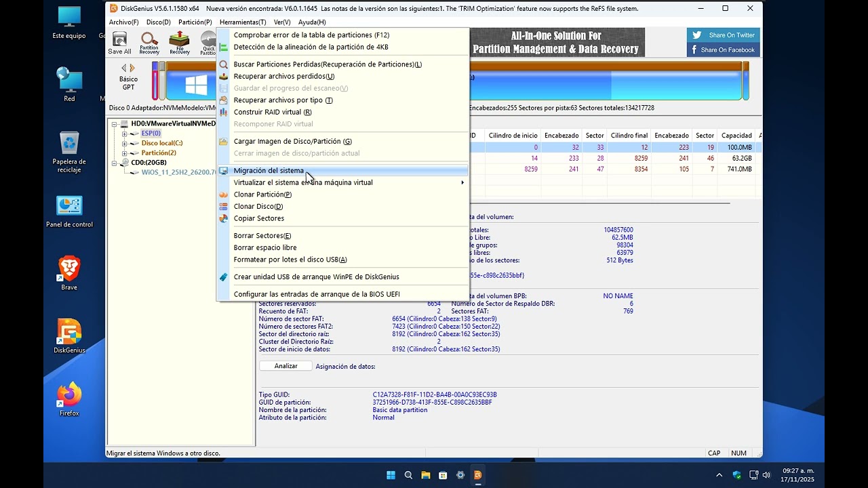Viewport: 868px width, 488px height.
Task: Select Buscar Particiones Perdidas entry
Action: point(342,64)
